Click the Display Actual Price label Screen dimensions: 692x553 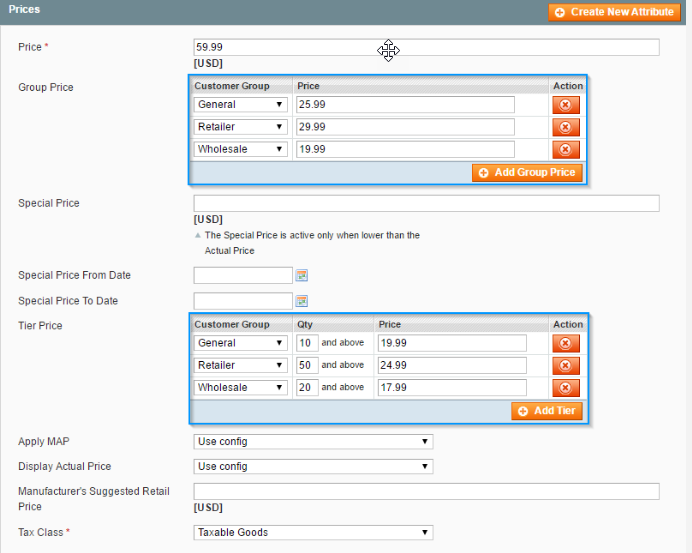[x=64, y=466]
